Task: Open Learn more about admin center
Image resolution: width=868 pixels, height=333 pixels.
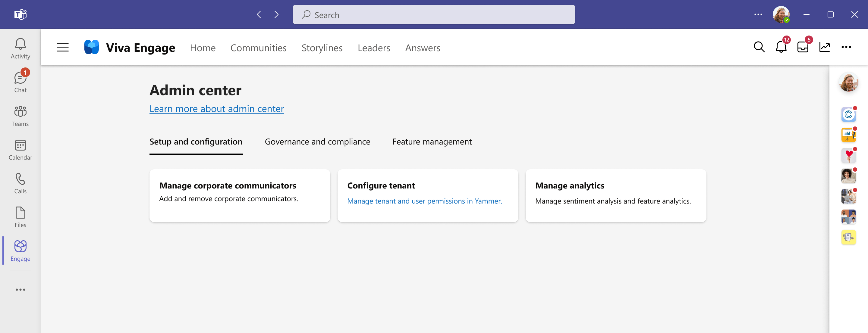Action: [217, 108]
